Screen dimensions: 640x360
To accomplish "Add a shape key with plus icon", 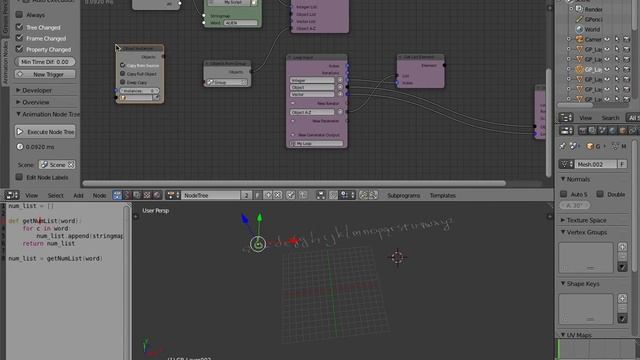I will pos(622,298).
